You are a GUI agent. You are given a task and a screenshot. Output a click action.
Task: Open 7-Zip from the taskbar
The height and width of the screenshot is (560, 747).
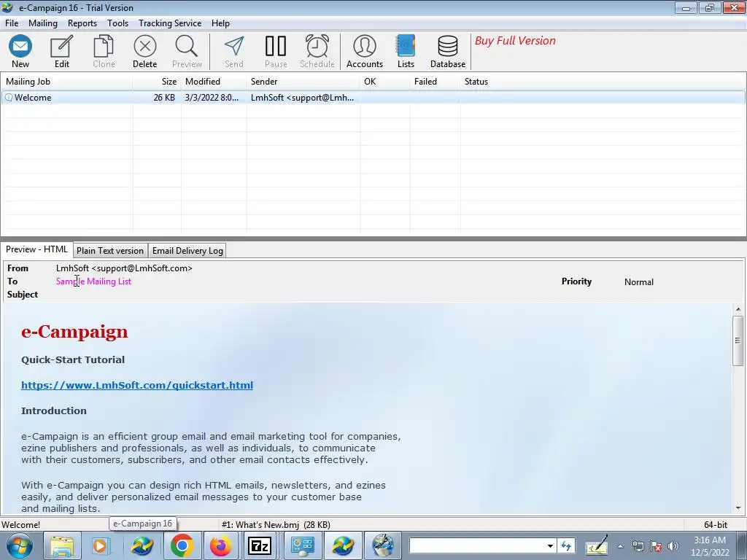click(260, 545)
